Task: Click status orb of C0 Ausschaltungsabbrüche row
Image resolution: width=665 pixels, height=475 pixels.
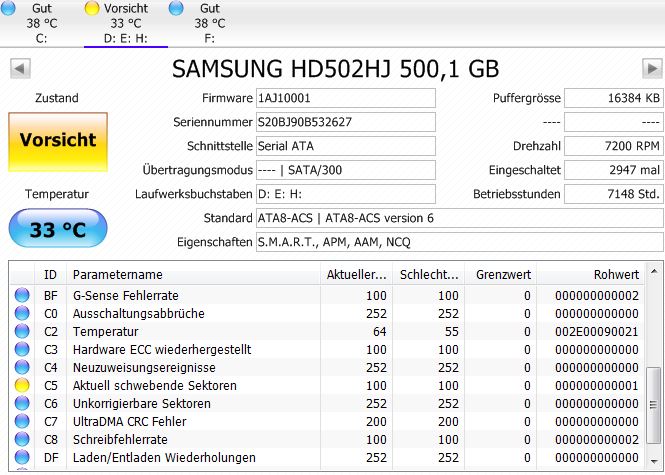Action: 22,313
